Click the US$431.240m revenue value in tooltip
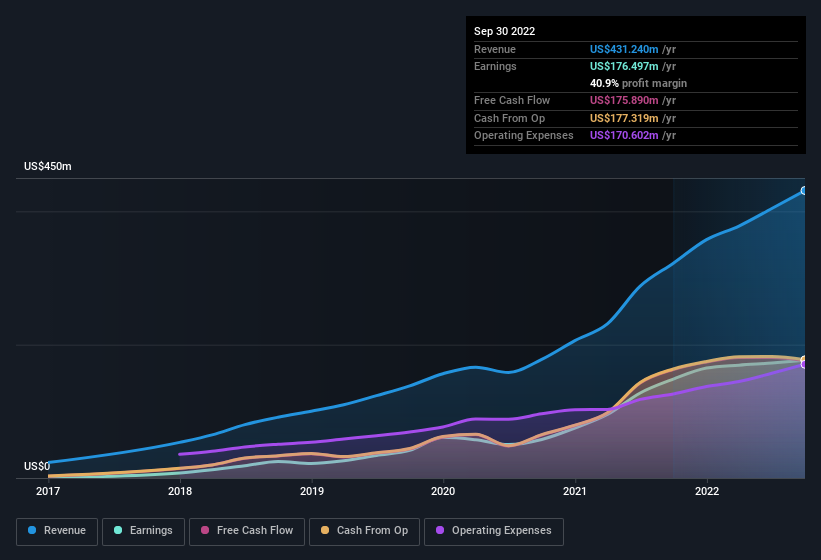Screen dimensions: 821x560 [624, 49]
